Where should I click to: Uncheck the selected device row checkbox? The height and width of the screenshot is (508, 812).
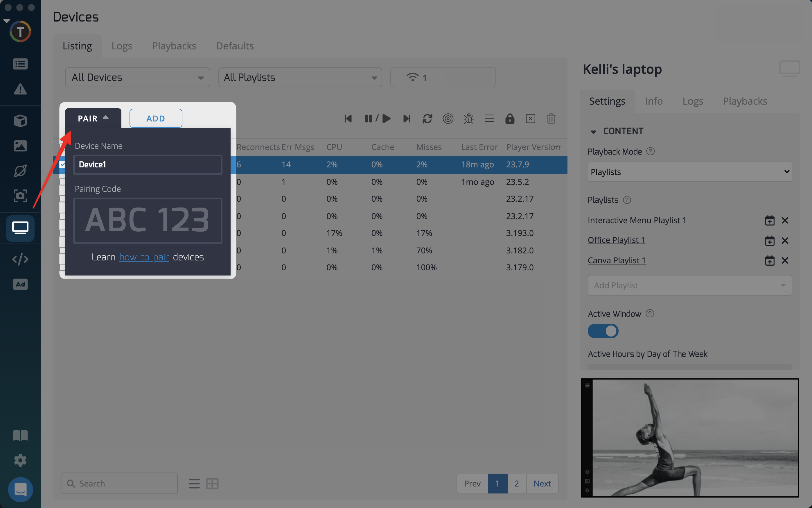(x=62, y=164)
